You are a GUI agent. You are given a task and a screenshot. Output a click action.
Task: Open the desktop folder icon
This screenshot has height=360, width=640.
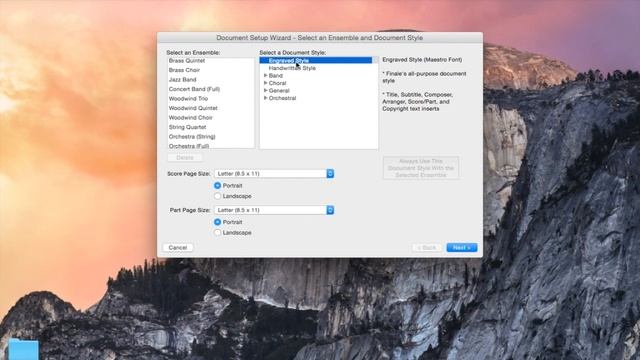point(24,349)
